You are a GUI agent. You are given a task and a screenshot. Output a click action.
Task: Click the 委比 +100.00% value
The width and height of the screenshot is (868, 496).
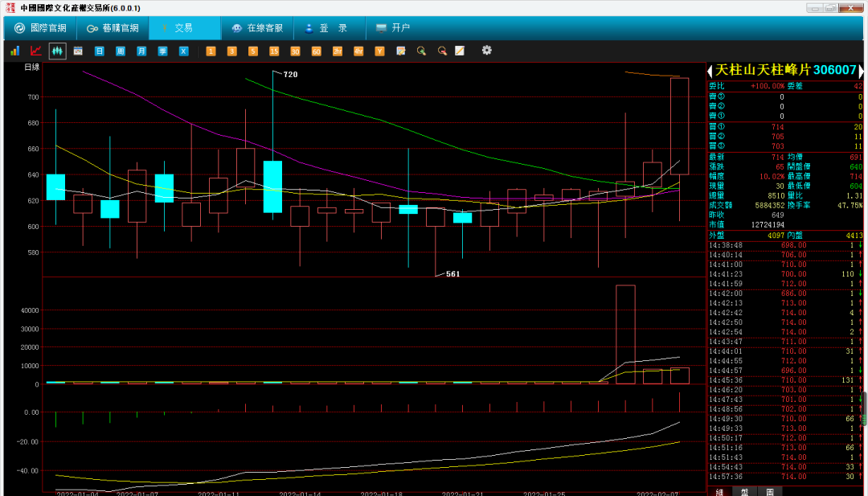(768, 86)
